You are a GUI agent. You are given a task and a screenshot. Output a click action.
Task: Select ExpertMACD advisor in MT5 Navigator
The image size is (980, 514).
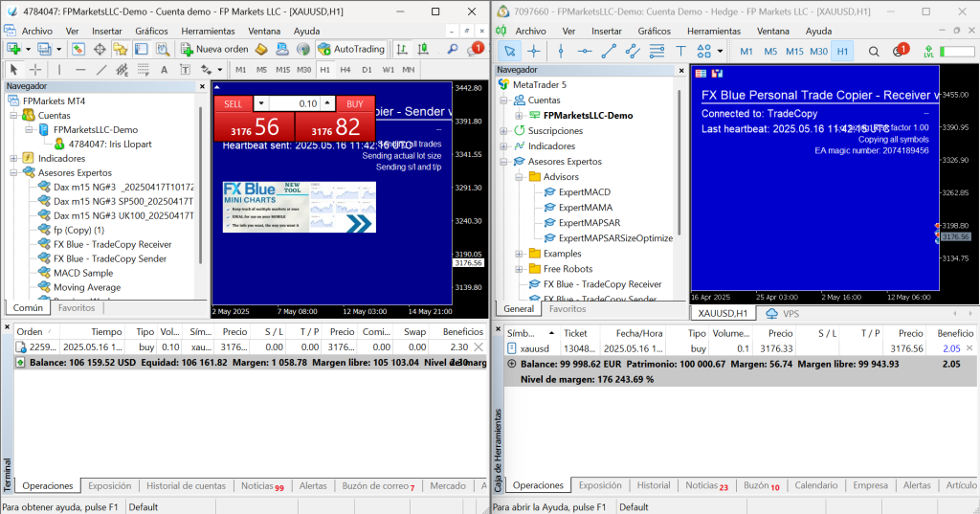[x=585, y=192]
